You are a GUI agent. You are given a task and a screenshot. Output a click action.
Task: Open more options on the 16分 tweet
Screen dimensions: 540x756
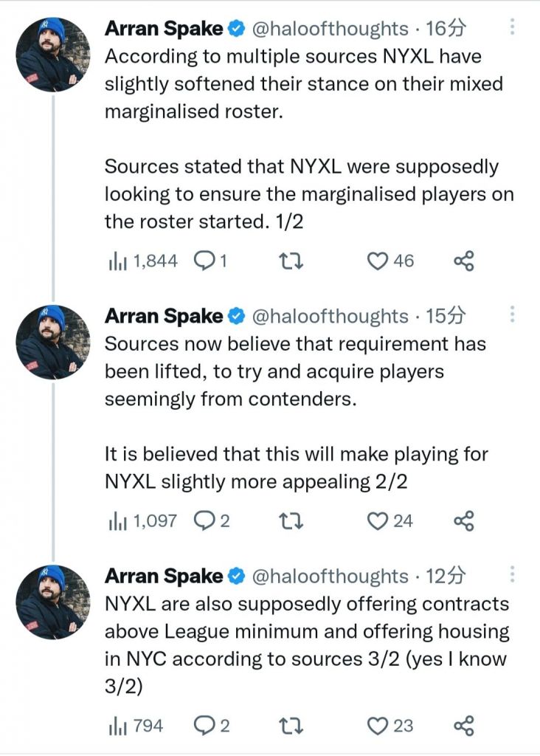pyautogui.click(x=513, y=27)
